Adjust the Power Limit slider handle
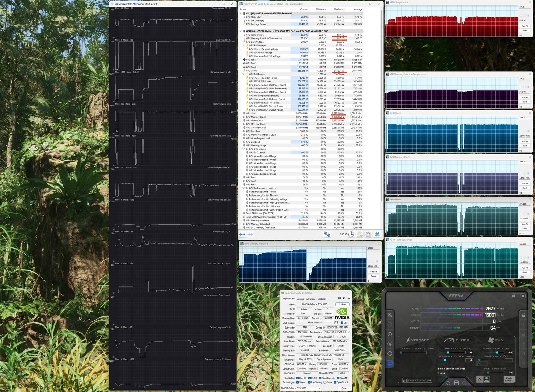 point(497,353)
